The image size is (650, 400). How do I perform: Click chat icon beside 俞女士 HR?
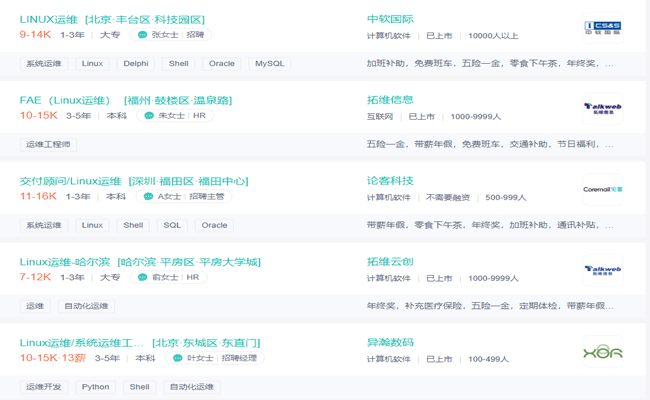[x=142, y=277]
